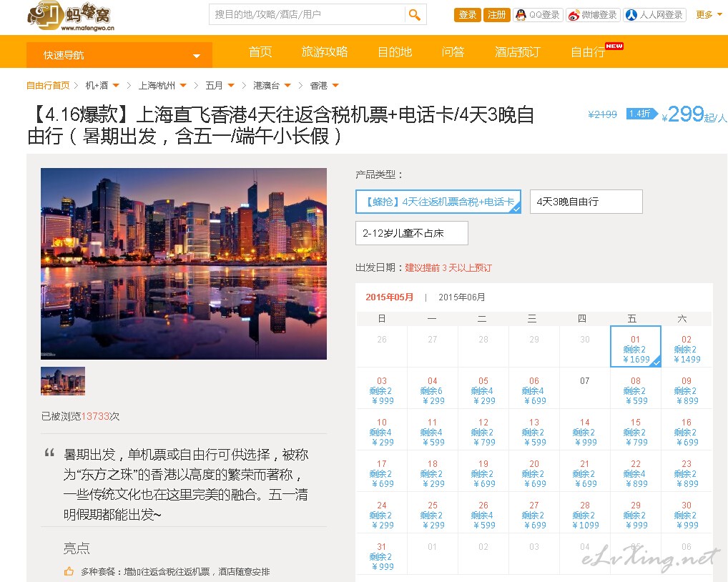Select departure date May 01 at ¥1699
The width and height of the screenshot is (728, 582).
(636, 347)
